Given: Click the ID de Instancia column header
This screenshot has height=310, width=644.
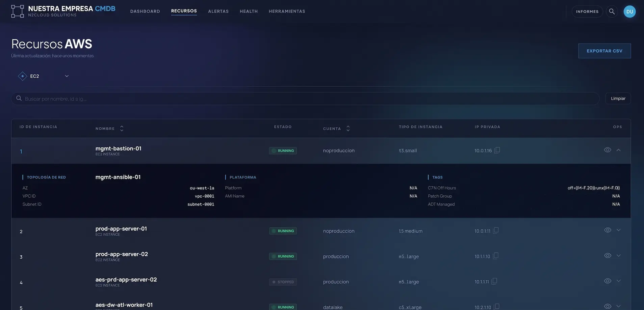Looking at the screenshot, I should coord(38,127).
